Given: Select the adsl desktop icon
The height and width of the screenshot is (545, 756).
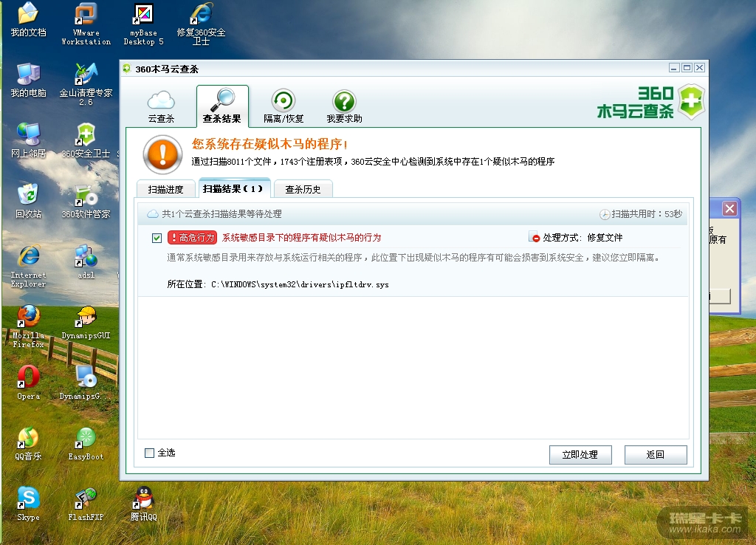Looking at the screenshot, I should [86, 262].
